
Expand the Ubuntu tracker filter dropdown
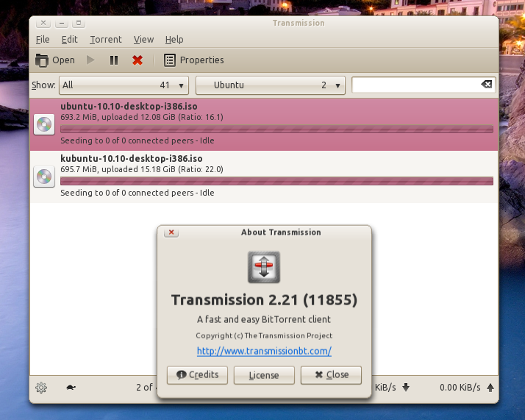pyautogui.click(x=271, y=85)
